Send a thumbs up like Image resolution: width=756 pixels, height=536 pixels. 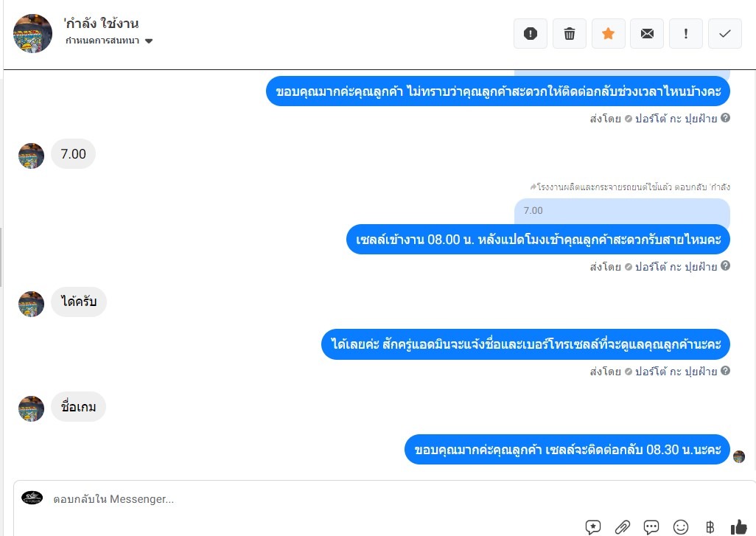pyautogui.click(x=738, y=527)
